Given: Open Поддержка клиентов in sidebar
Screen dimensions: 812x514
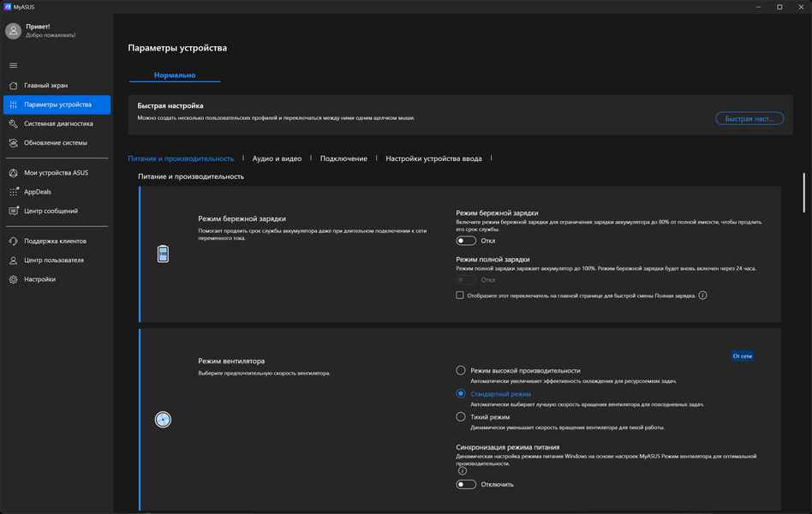Looking at the screenshot, I should (57, 241).
